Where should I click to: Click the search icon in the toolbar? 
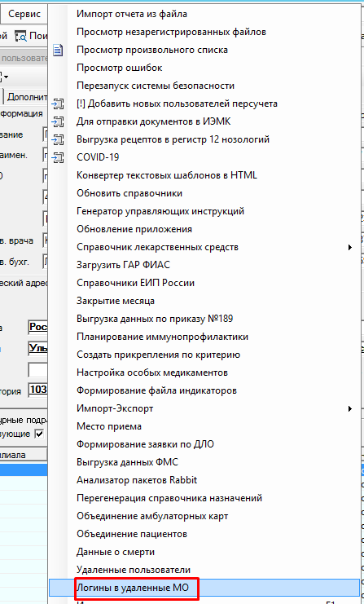coord(21,37)
